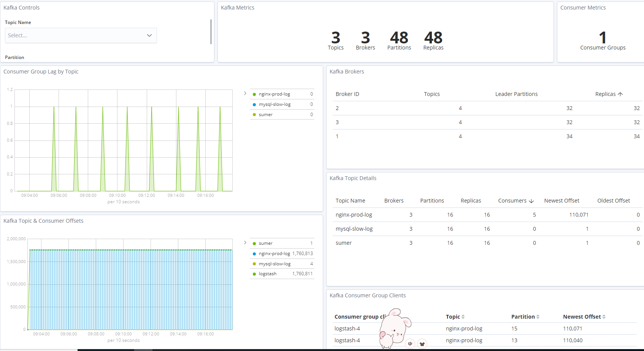Image resolution: width=644 pixels, height=351 pixels.
Task: Click Newest Offset header in Topic Details
Action: [562, 201]
